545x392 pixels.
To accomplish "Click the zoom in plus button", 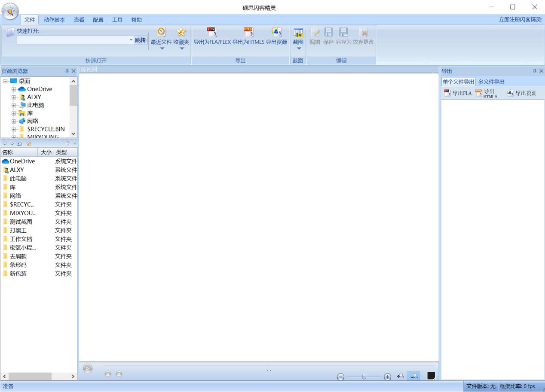I will point(387,377).
